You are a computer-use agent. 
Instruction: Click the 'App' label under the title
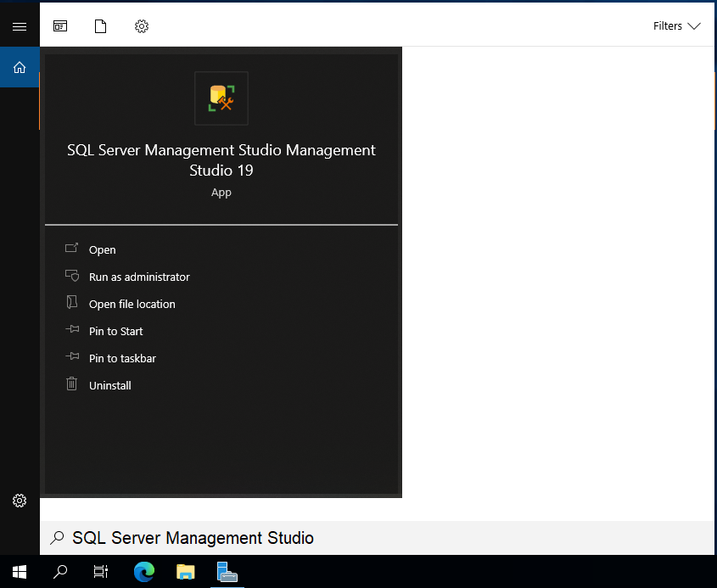(x=221, y=193)
